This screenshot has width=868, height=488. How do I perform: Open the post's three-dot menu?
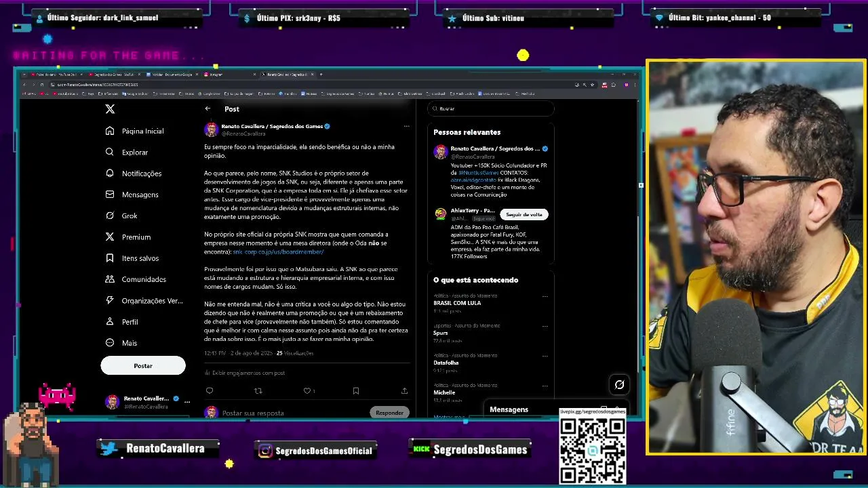pyautogui.click(x=406, y=126)
